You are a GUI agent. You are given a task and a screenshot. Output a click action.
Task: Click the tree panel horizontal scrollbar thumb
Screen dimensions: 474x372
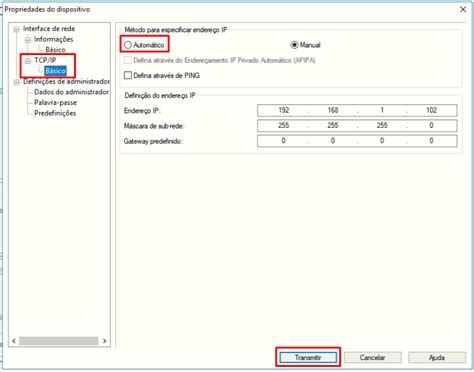(x=59, y=341)
